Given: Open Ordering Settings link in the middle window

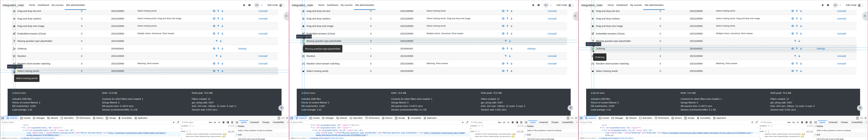Looking at the screenshot, I should click(531, 49).
